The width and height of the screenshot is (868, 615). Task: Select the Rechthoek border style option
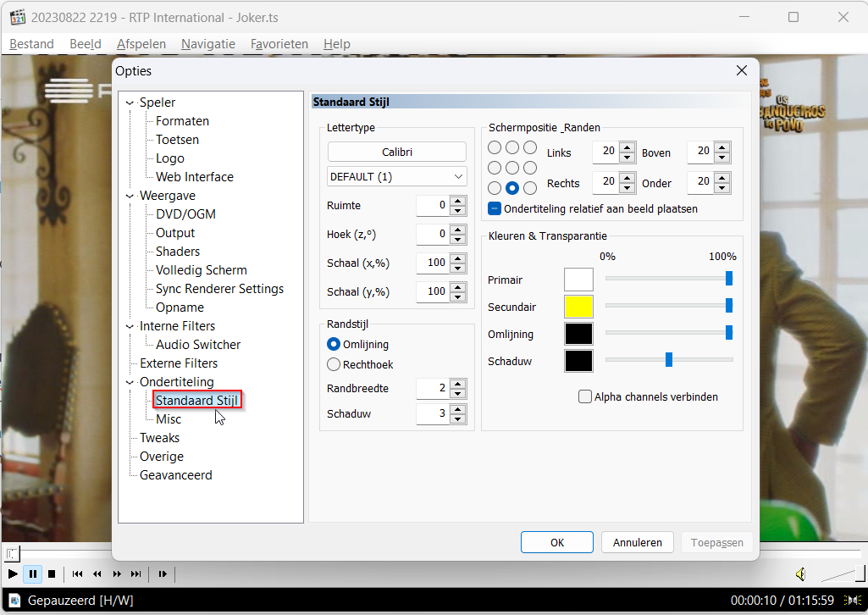click(x=334, y=364)
